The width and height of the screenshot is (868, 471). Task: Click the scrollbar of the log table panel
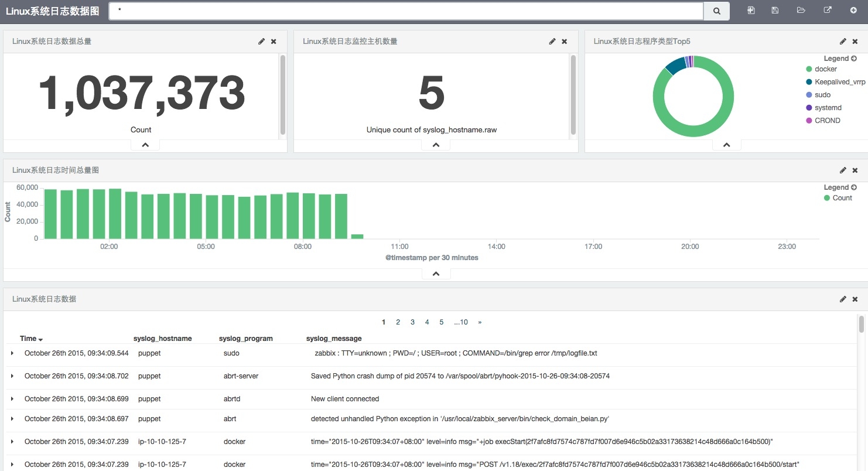(x=862, y=325)
